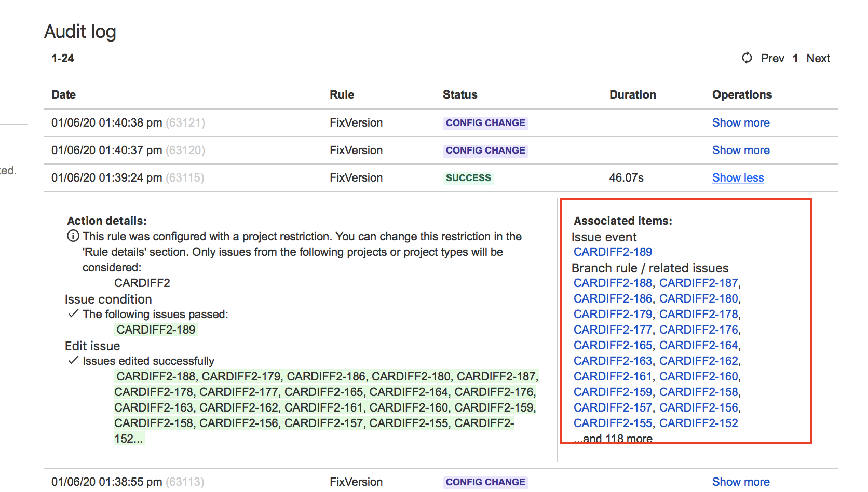The image size is (868, 492).
Task: Click the Date column header
Action: tap(63, 94)
